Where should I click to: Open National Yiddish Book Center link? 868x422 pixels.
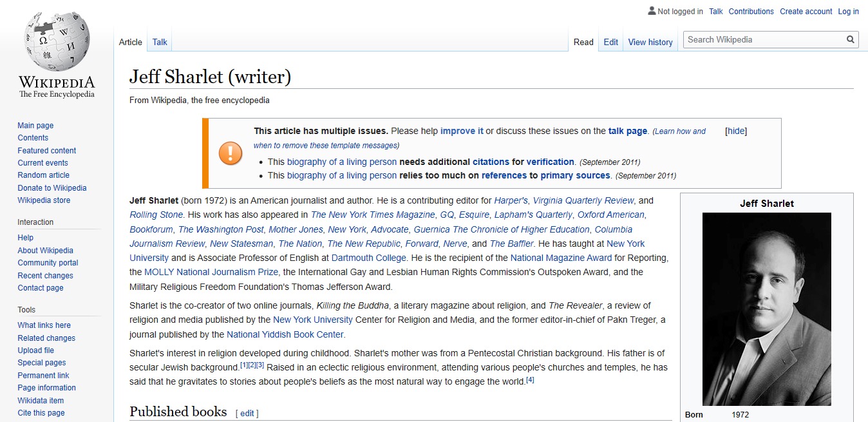[x=285, y=334]
